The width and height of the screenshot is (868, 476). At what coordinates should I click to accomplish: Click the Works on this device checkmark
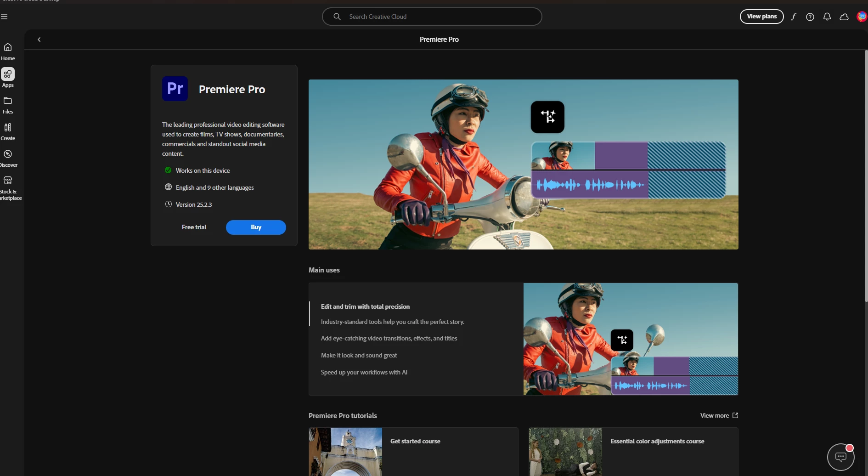(168, 170)
